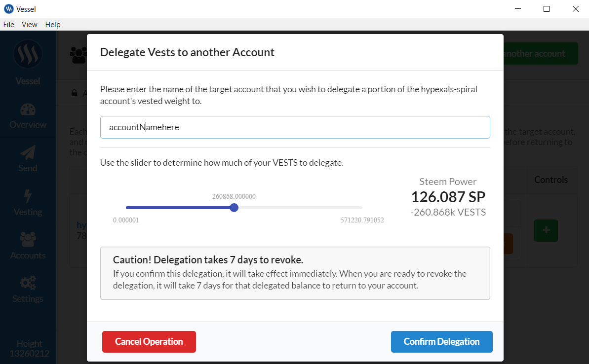
Task: Open the Overview dashboard icon in sidebar
Action: pos(28,109)
